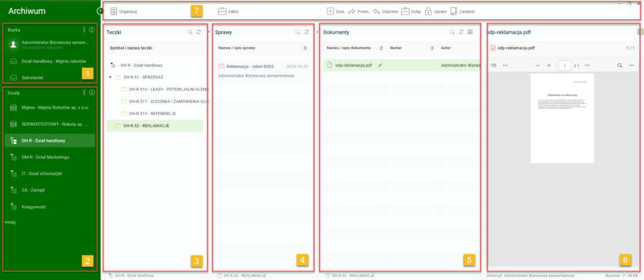Click the red PDF file icon in preview
The height and width of the screenshot is (280, 644).
(x=493, y=48)
